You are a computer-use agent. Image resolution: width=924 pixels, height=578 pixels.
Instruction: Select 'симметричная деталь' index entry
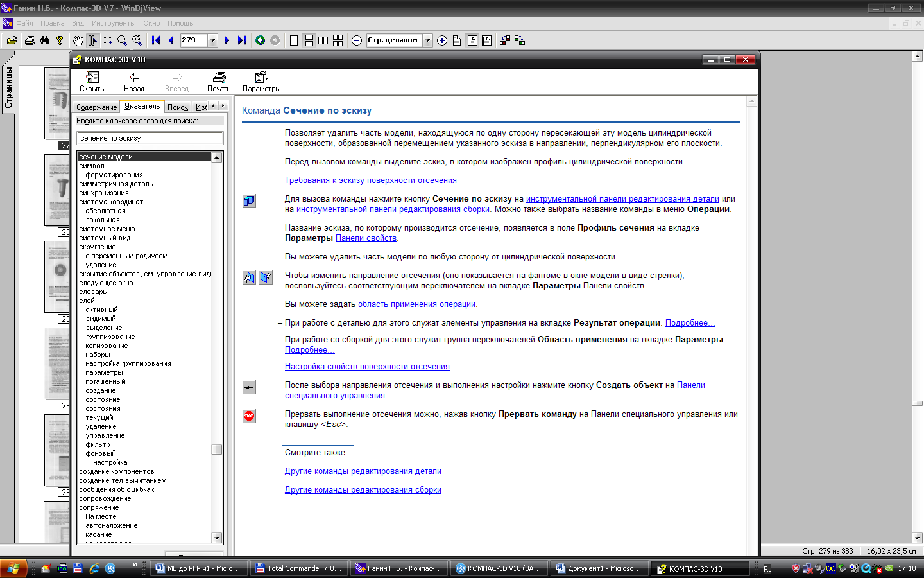[x=116, y=184]
